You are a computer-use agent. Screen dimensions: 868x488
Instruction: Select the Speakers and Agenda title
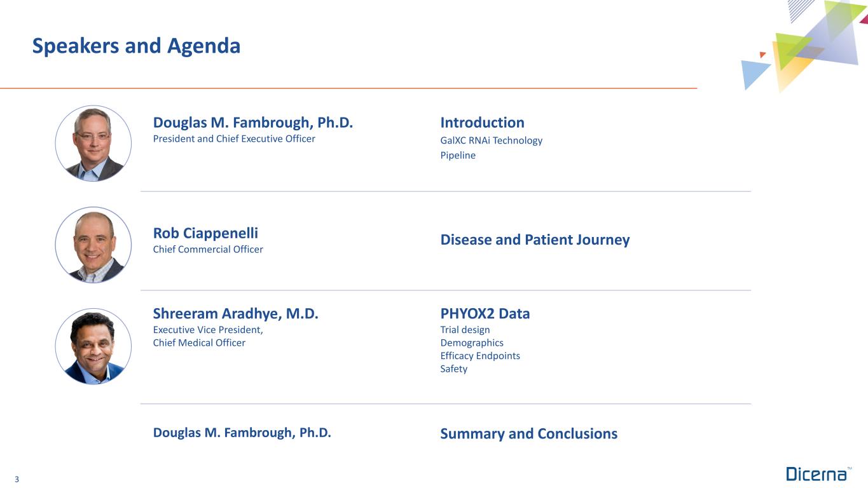tap(136, 46)
